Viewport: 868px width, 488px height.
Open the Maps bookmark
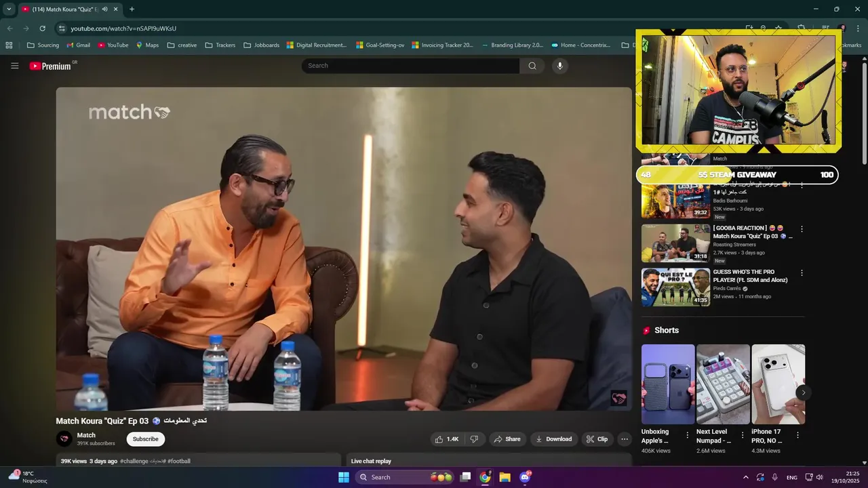tap(147, 45)
